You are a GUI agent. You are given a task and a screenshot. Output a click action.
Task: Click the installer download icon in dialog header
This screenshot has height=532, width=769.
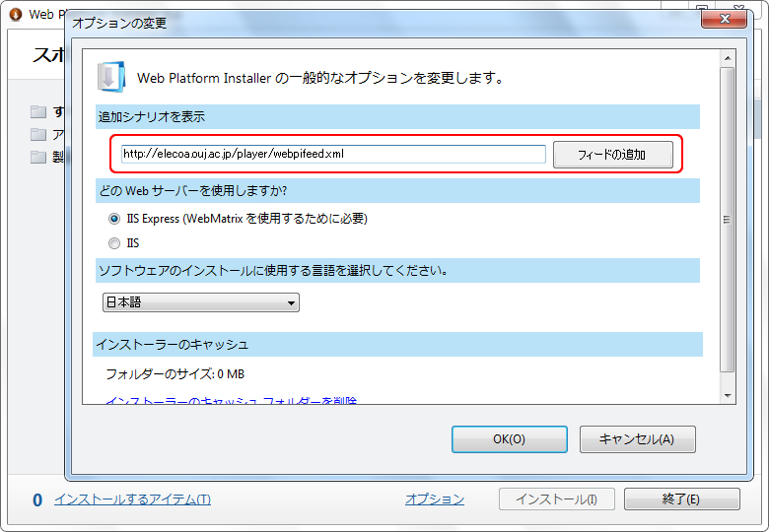point(110,77)
